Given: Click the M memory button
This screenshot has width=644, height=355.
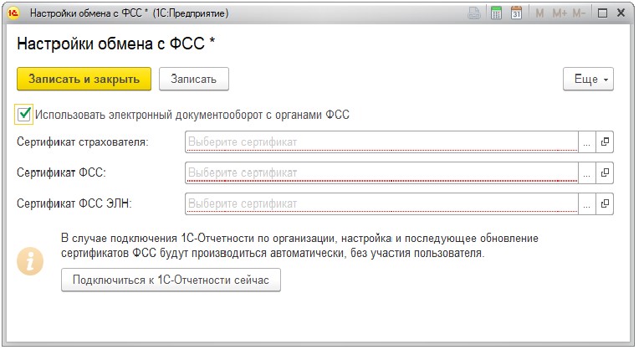Looking at the screenshot, I should click(x=539, y=13).
